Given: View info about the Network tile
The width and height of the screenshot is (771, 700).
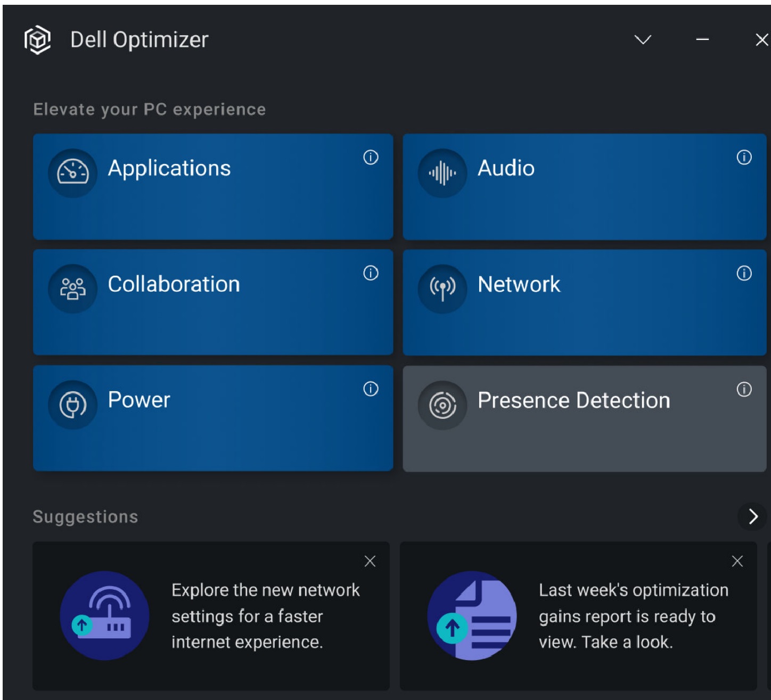Looking at the screenshot, I should [744, 273].
